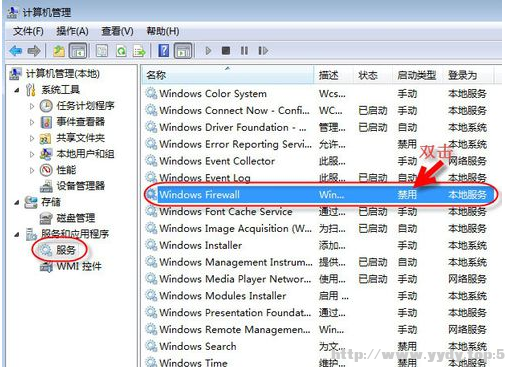Click gear icon beside Windows Installer
The image size is (516, 367).
[151, 245]
